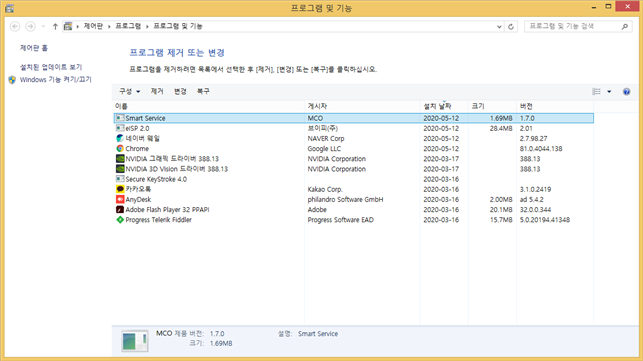Click the eISP 2.0 program icon
The height and width of the screenshot is (361, 643).
pyautogui.click(x=120, y=128)
